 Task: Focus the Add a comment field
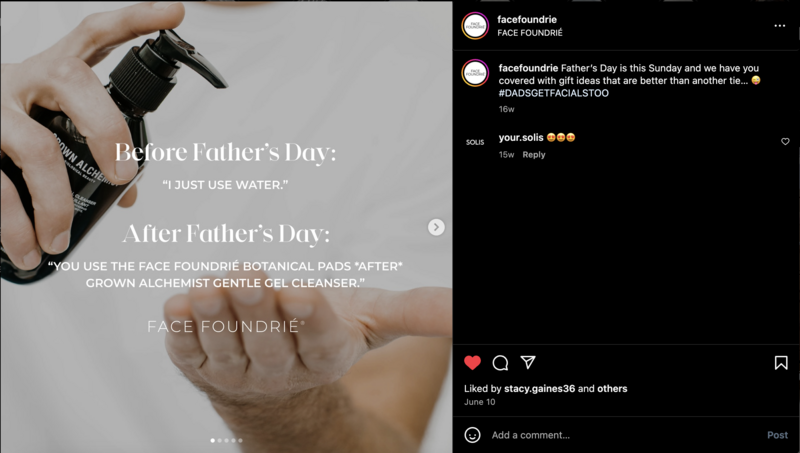coord(625,435)
